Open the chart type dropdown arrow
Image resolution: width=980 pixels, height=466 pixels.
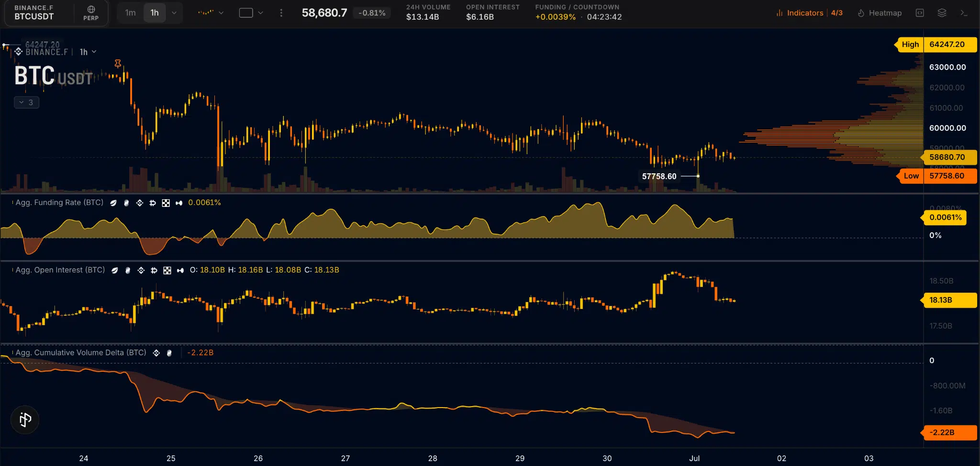tap(221, 13)
